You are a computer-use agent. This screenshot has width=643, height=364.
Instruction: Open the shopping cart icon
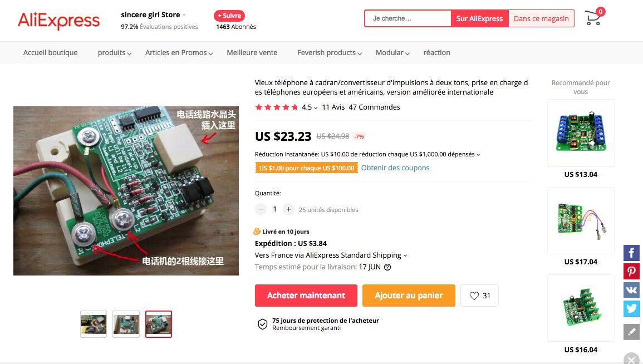(593, 18)
